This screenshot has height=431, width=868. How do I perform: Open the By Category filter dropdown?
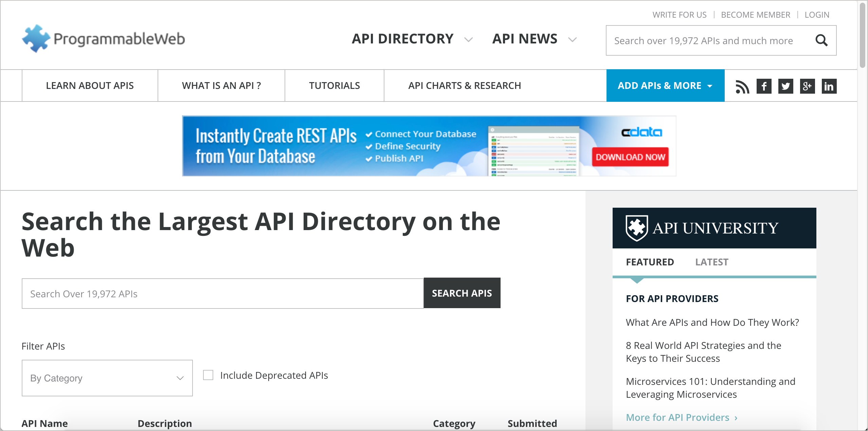pos(107,378)
